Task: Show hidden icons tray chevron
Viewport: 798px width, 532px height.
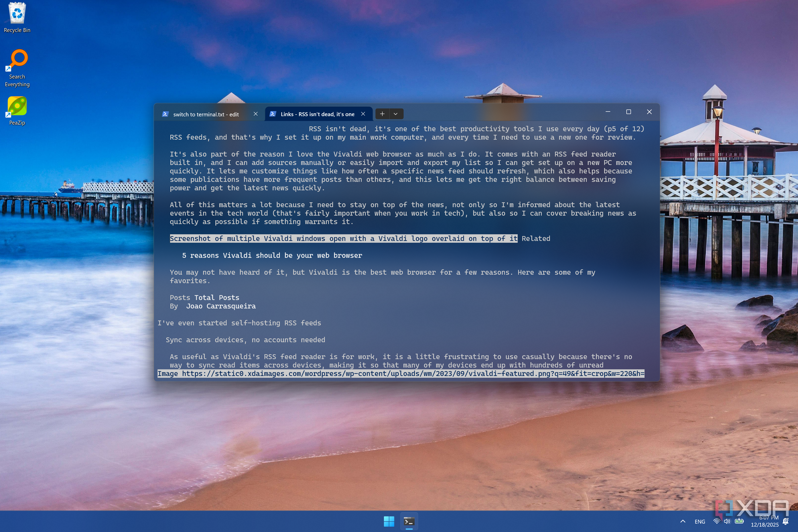Action: coord(683,522)
